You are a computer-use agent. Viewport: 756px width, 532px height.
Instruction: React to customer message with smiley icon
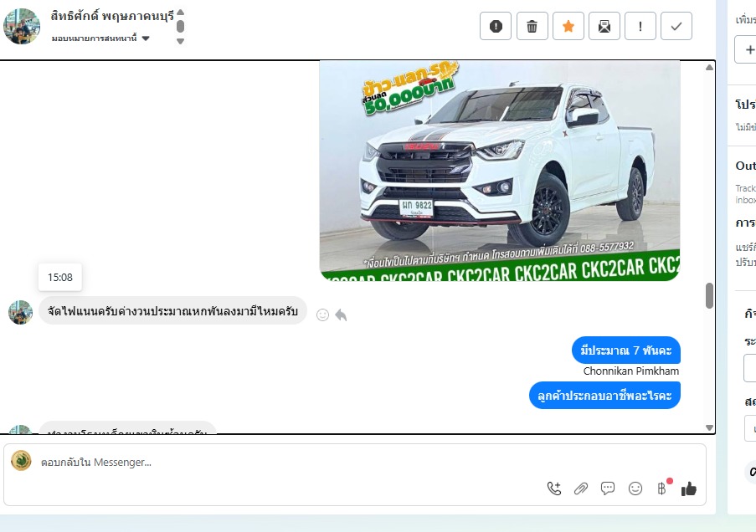(322, 315)
